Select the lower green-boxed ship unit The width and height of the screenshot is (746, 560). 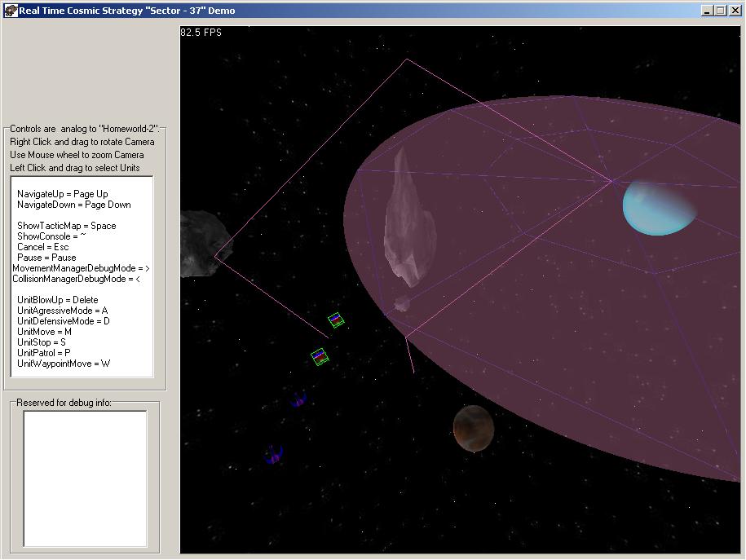pos(320,356)
